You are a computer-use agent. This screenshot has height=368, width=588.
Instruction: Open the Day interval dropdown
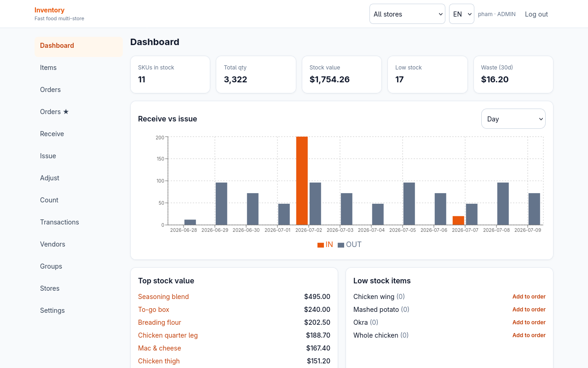[513, 119]
